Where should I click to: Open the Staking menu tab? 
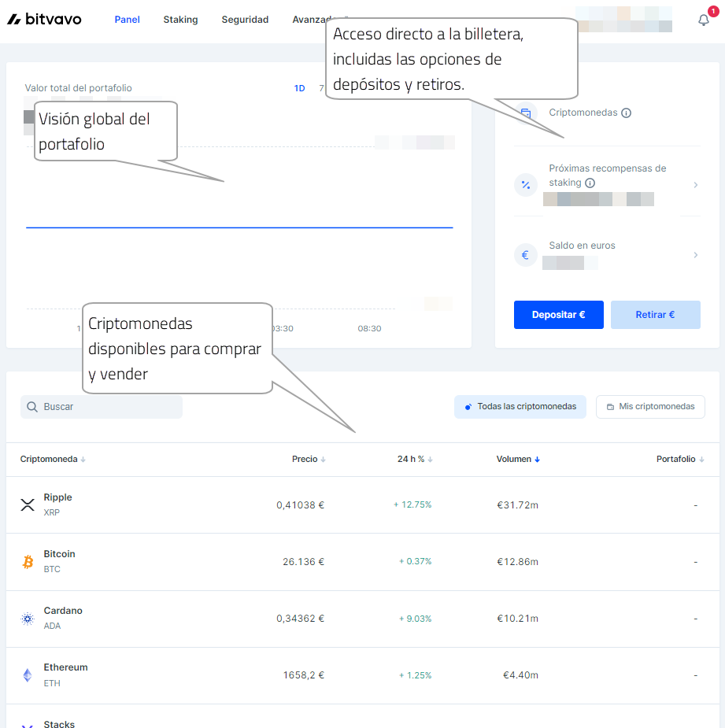(x=180, y=20)
